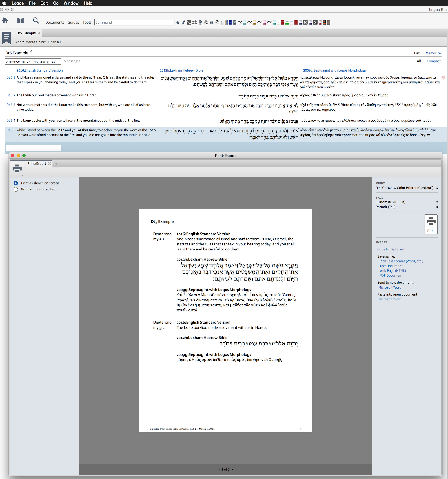Image resolution: width=448 pixels, height=479 pixels.
Task: Open the Search magnifier icon
Action: (36, 21)
